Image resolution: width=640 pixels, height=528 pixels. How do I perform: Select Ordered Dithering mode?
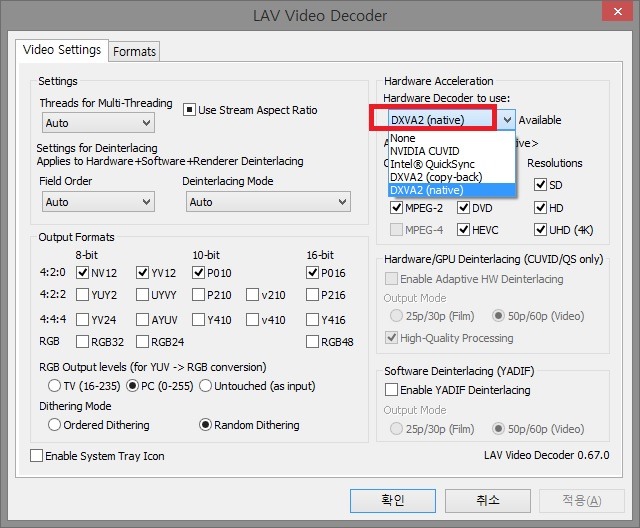(54, 425)
